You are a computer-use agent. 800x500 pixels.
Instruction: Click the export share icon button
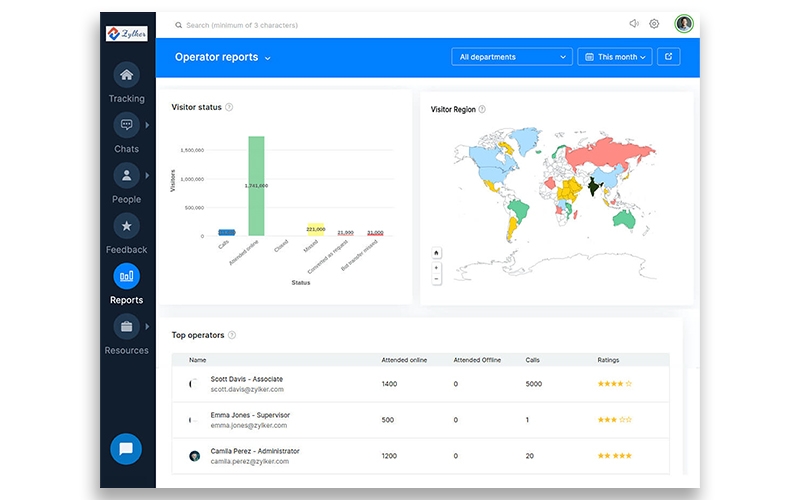pyautogui.click(x=668, y=57)
